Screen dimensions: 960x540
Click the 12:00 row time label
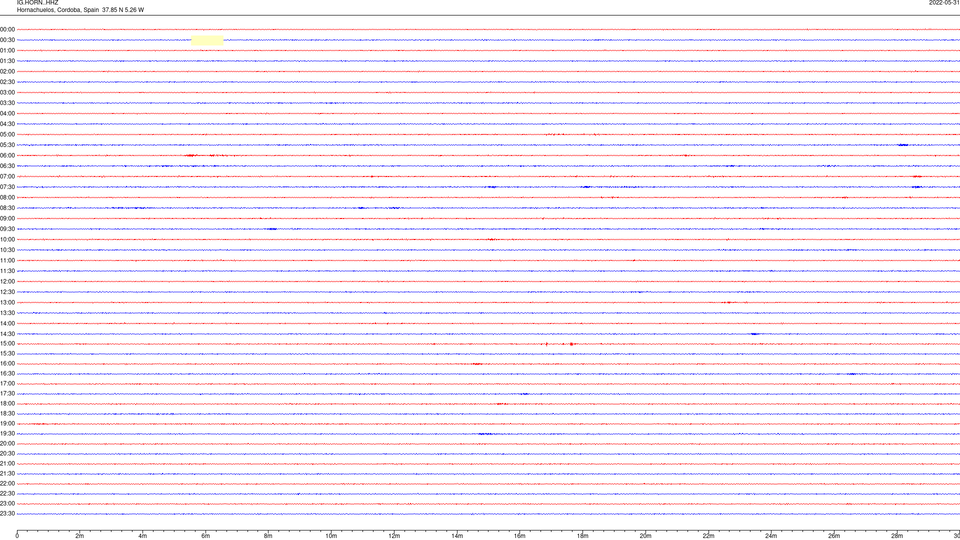7,282
